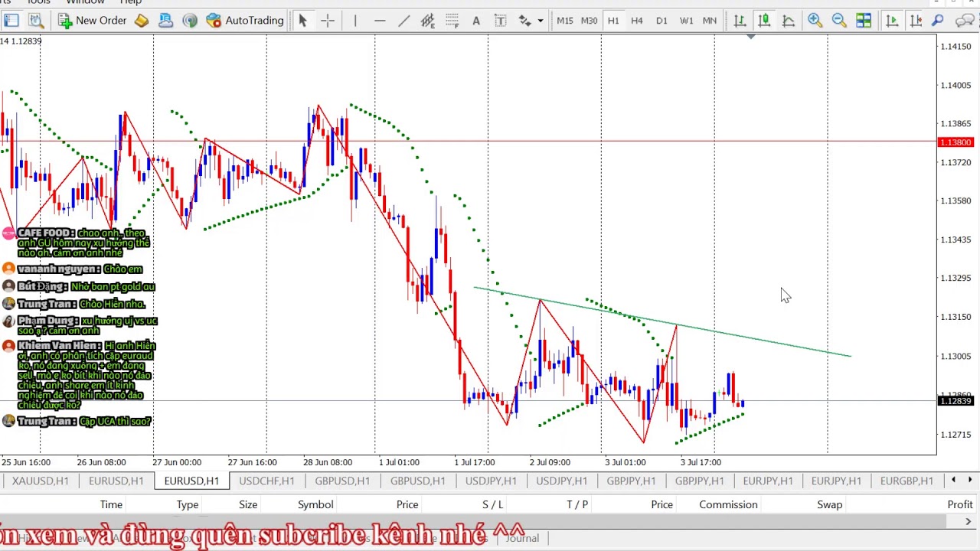Switch to the W1 timeframe
Screen dimensions: 980x551
tap(686, 21)
